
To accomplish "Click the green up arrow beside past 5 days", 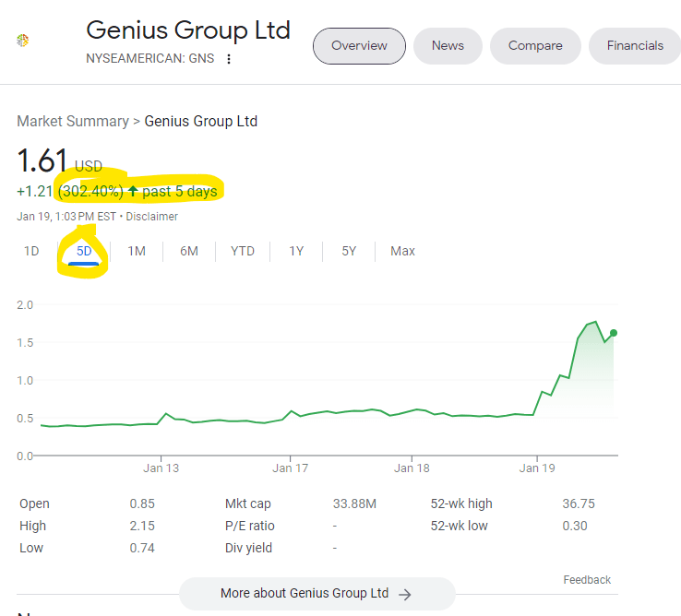I will (x=133, y=192).
